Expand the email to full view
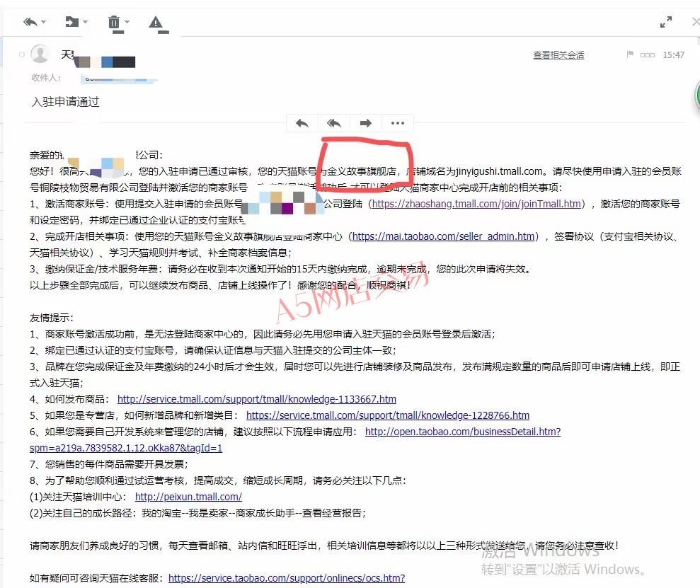Screen dimensions: 700x588 coord(666,22)
